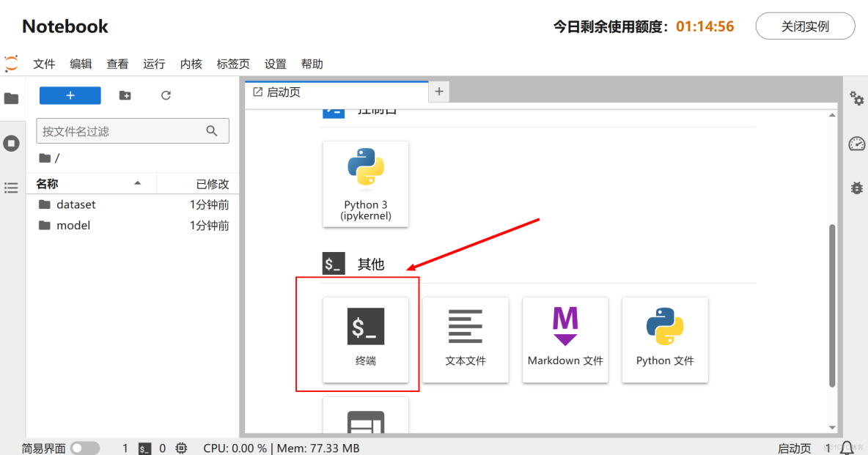The image size is (868, 455).
Task: Refresh the file list
Action: tap(166, 95)
